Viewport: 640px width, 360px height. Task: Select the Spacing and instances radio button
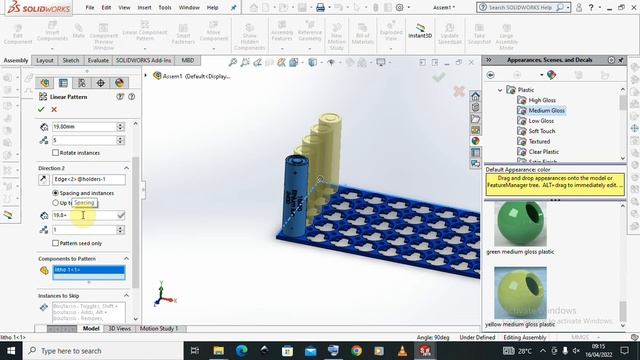point(56,193)
